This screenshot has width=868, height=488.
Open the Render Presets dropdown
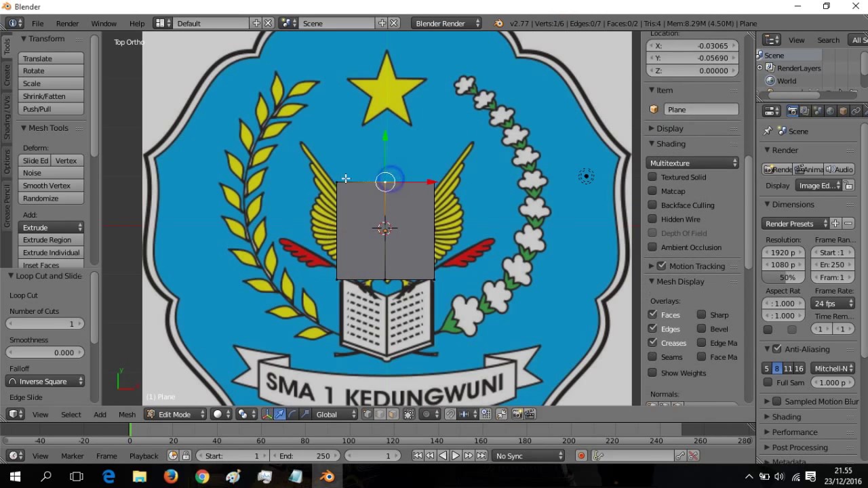tap(795, 224)
